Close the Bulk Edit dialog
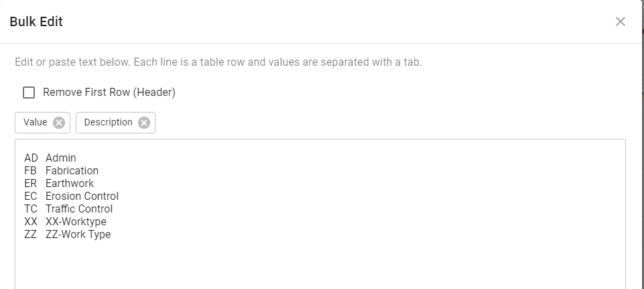The image size is (644, 289). point(621,21)
